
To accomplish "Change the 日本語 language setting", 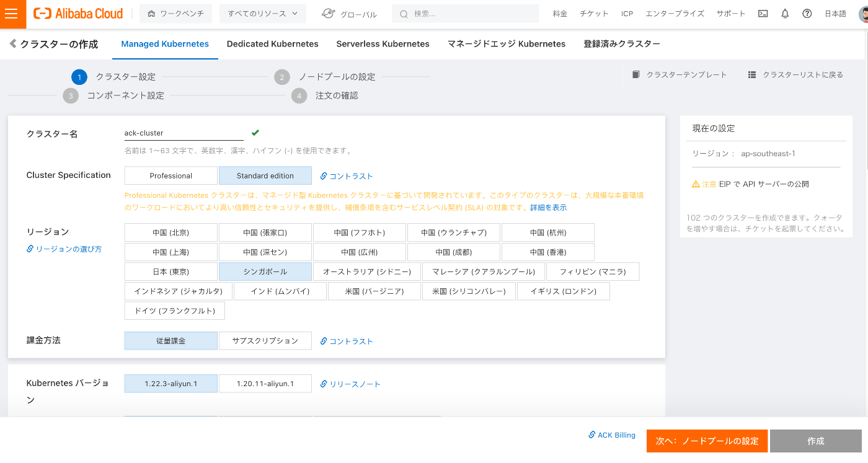I will point(835,14).
